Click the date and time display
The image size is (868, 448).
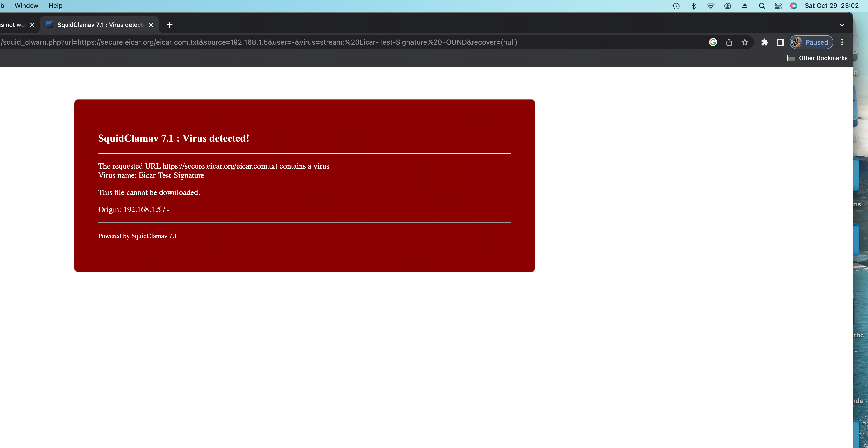pos(832,6)
